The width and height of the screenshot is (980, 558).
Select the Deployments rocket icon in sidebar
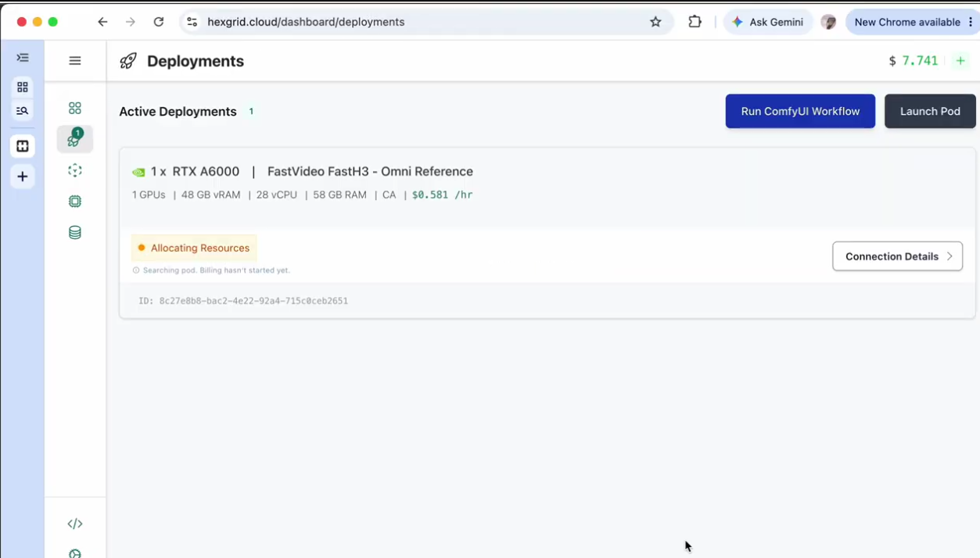(75, 139)
